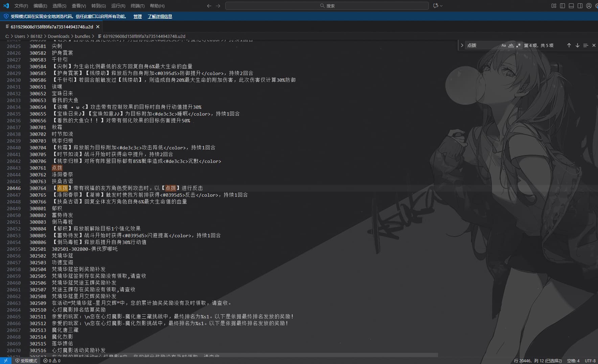Toggle Match Whole Word option
Viewport: 598px width, 364px height.
click(511, 45)
